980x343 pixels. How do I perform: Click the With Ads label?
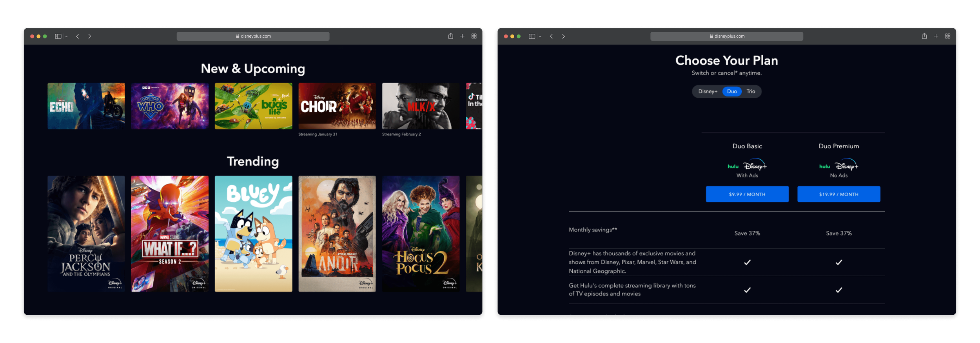point(747,175)
